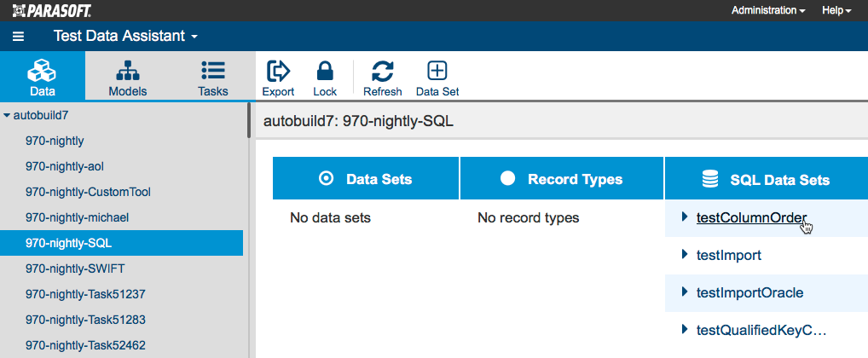Select 970-nightly-SWIFT repository
The height and width of the screenshot is (358, 868).
click(x=75, y=268)
